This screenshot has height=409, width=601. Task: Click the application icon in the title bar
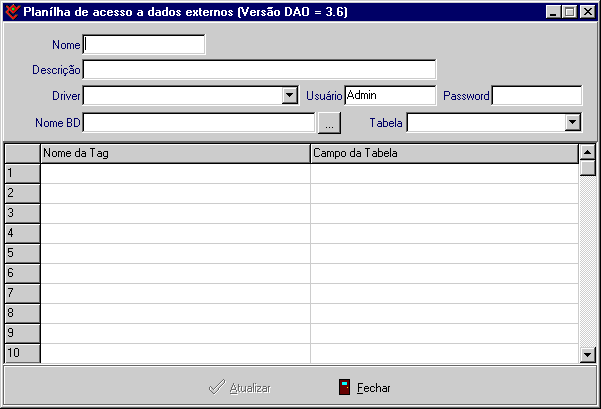click(12, 12)
